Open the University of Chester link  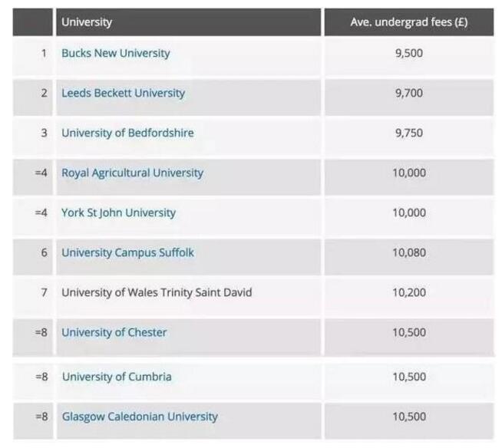click(114, 333)
